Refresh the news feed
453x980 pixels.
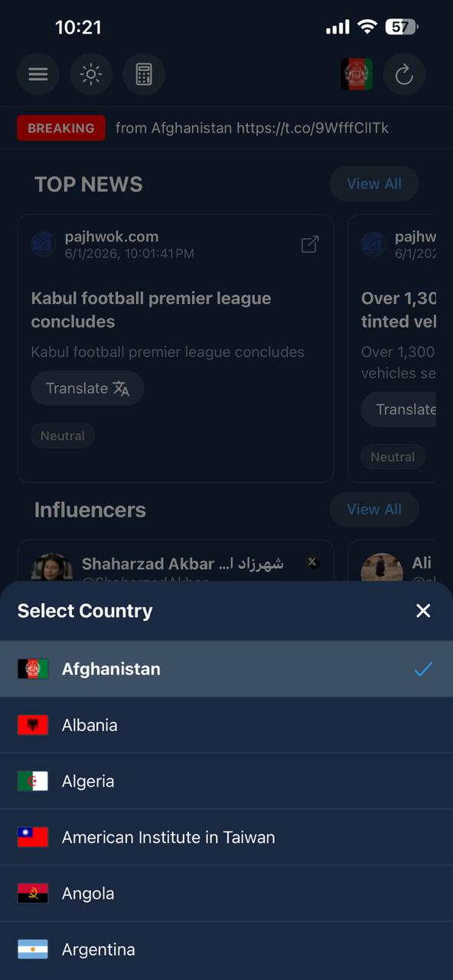pyautogui.click(x=404, y=74)
